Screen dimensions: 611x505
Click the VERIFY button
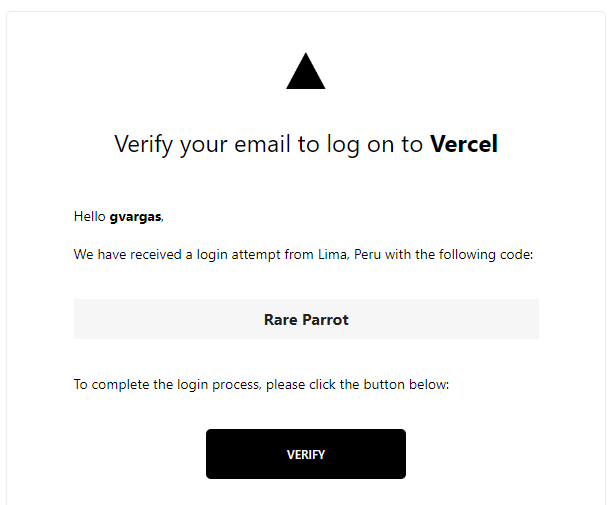coord(306,454)
